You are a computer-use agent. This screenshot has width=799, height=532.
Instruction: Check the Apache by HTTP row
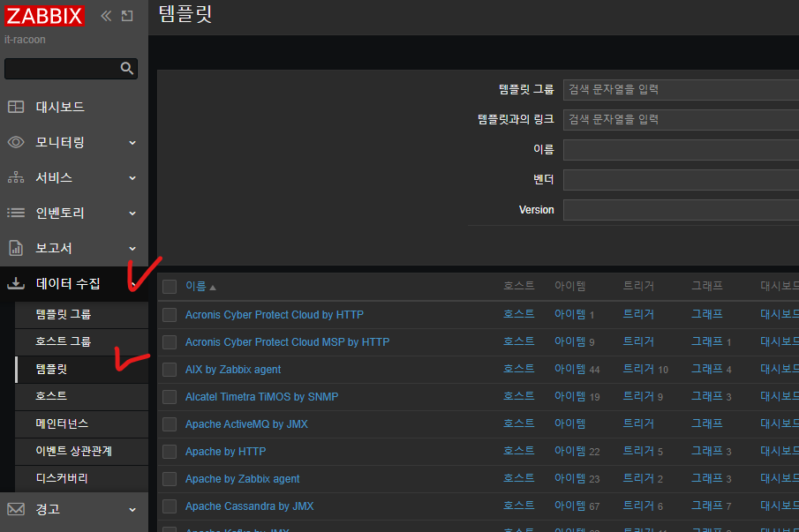point(170,452)
